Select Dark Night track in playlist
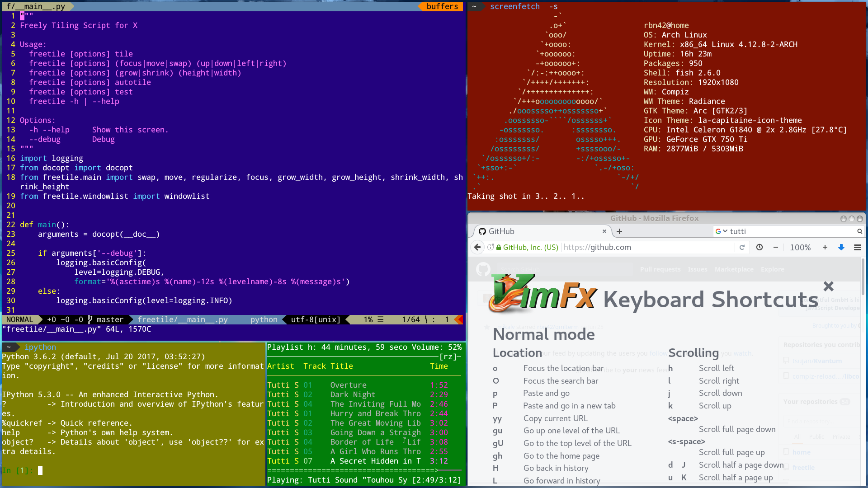 (x=353, y=394)
